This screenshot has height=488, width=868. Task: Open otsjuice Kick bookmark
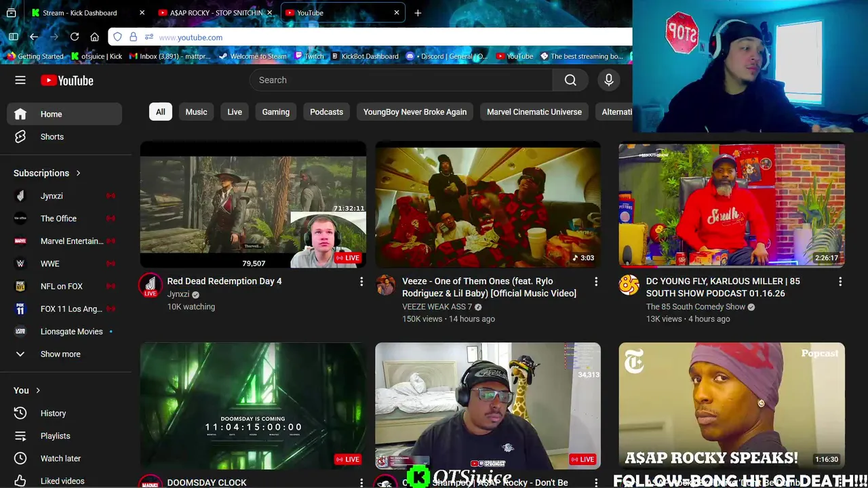point(97,56)
